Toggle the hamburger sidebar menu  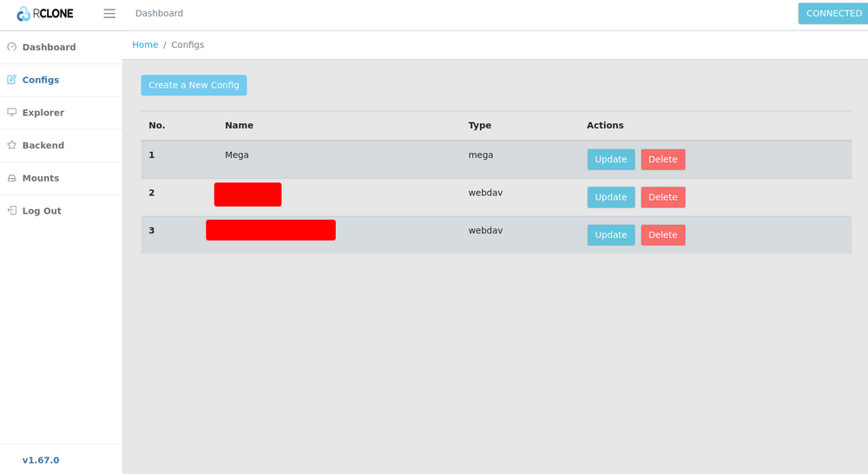[x=109, y=13]
